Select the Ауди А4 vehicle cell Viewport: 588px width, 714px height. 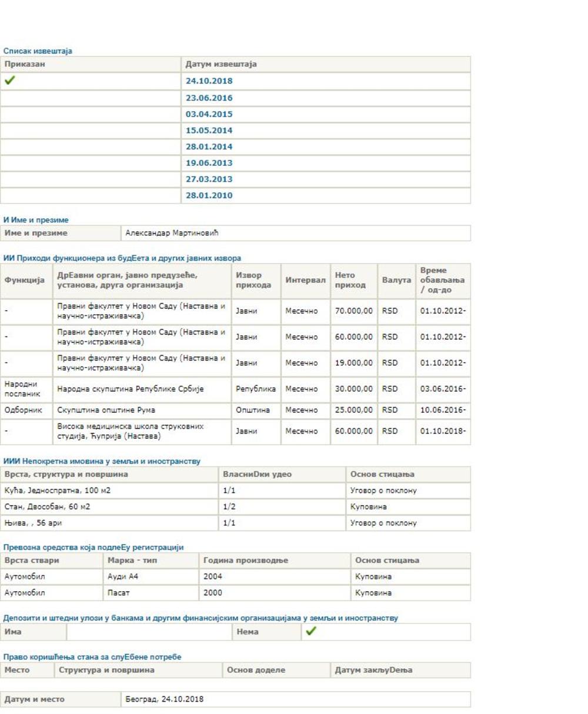point(123,576)
